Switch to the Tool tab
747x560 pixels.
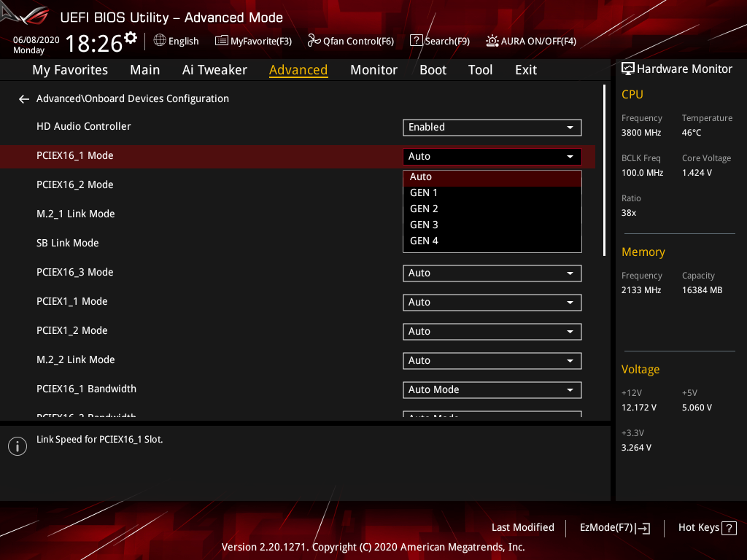pyautogui.click(x=480, y=70)
